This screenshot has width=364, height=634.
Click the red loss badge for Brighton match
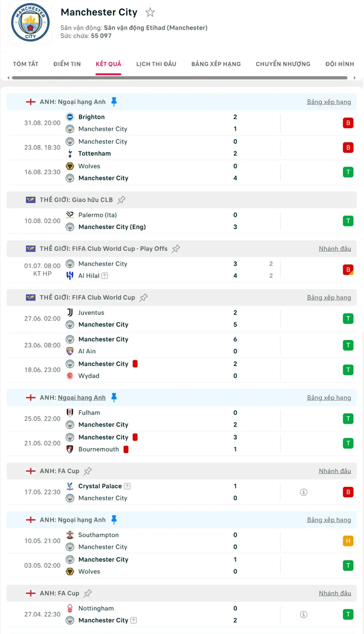[x=348, y=123]
